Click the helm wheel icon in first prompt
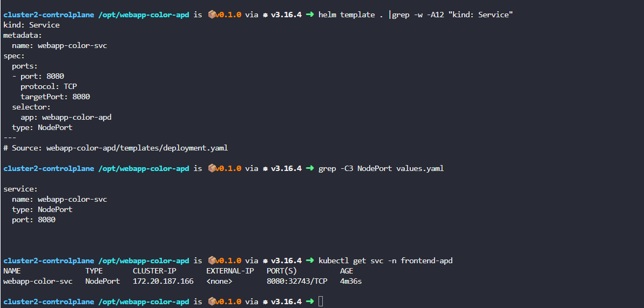 tap(266, 15)
